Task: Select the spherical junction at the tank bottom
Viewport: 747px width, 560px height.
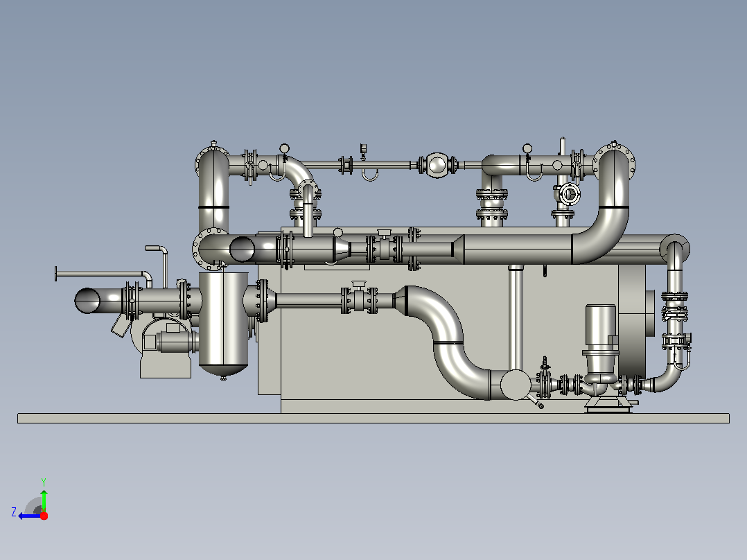Action: [x=516, y=384]
